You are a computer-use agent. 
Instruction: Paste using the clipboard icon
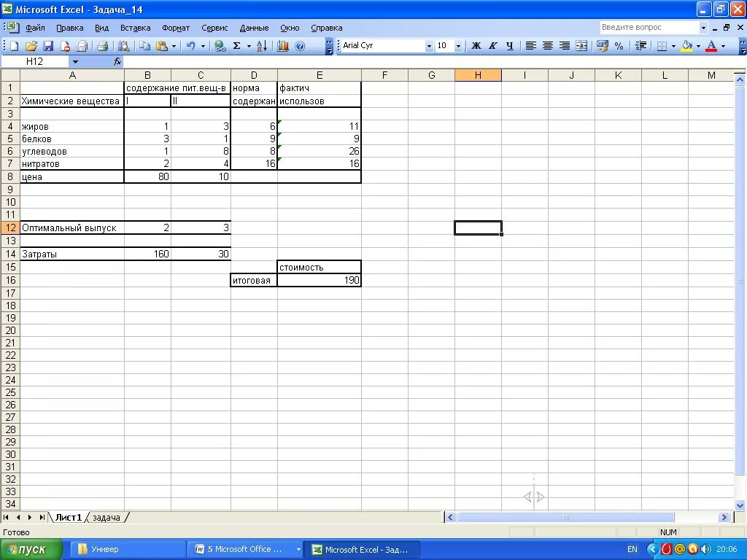[162, 46]
